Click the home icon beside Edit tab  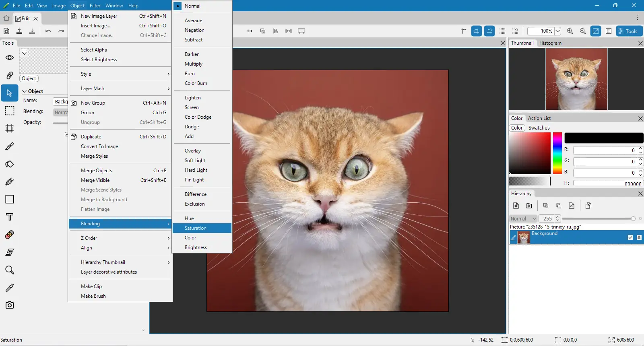[6, 18]
